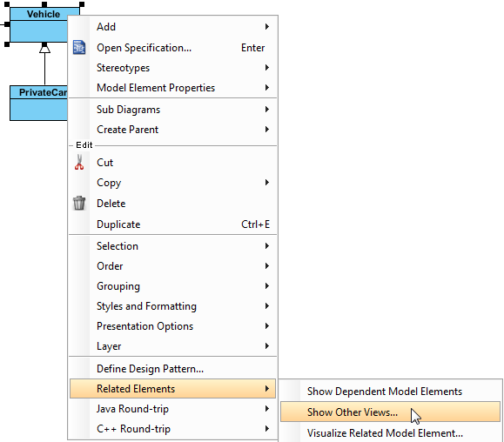Select Visualize Related Model Element option
This screenshot has width=504, height=442.
click(x=390, y=432)
